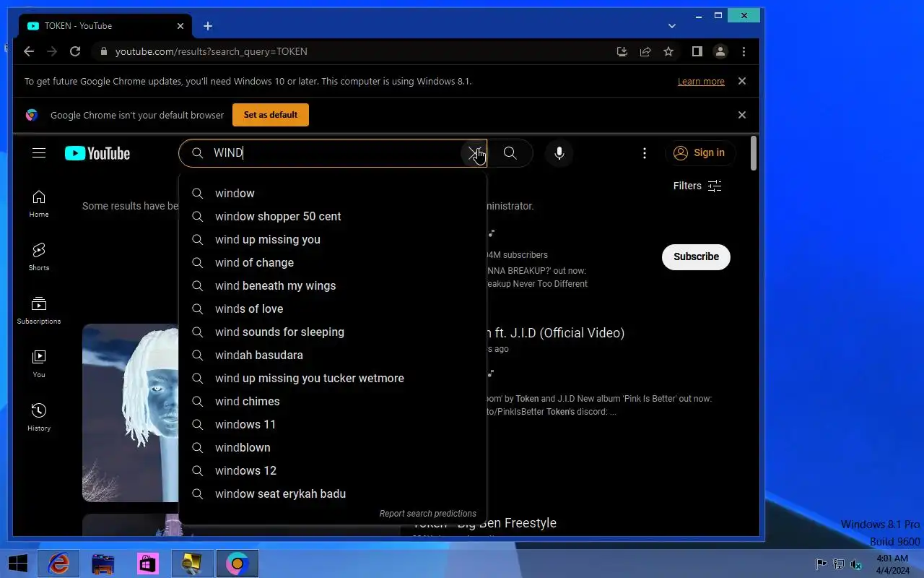Clear the search box with the X icon
The width and height of the screenshot is (924, 578).
tap(474, 152)
